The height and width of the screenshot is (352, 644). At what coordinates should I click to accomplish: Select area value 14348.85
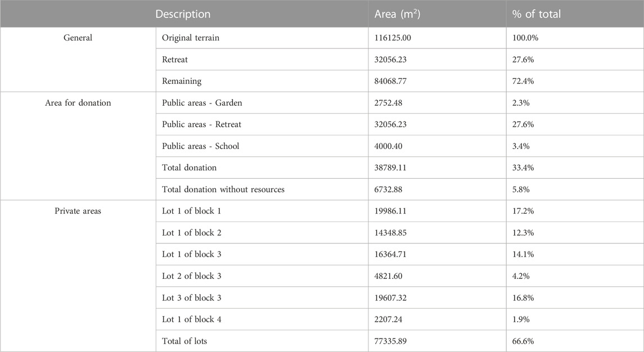point(390,233)
